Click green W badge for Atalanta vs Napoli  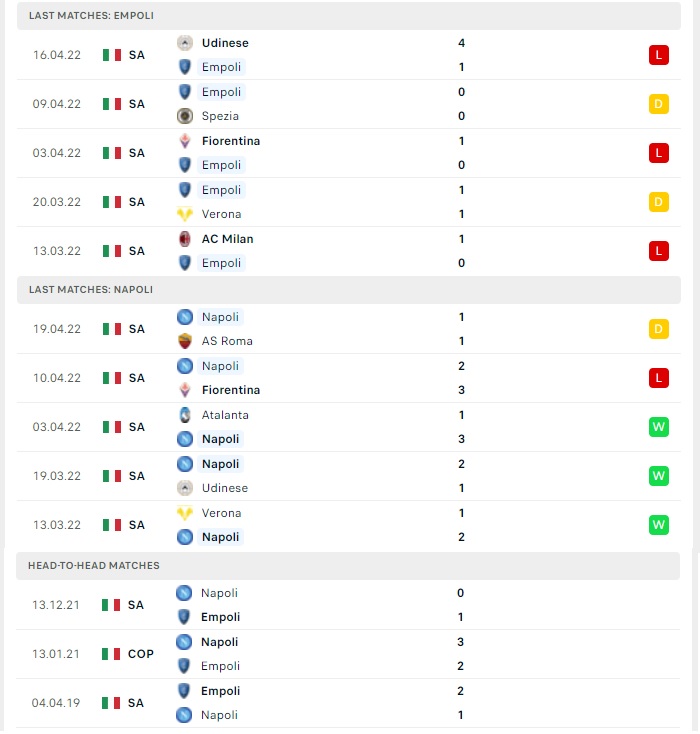658,427
